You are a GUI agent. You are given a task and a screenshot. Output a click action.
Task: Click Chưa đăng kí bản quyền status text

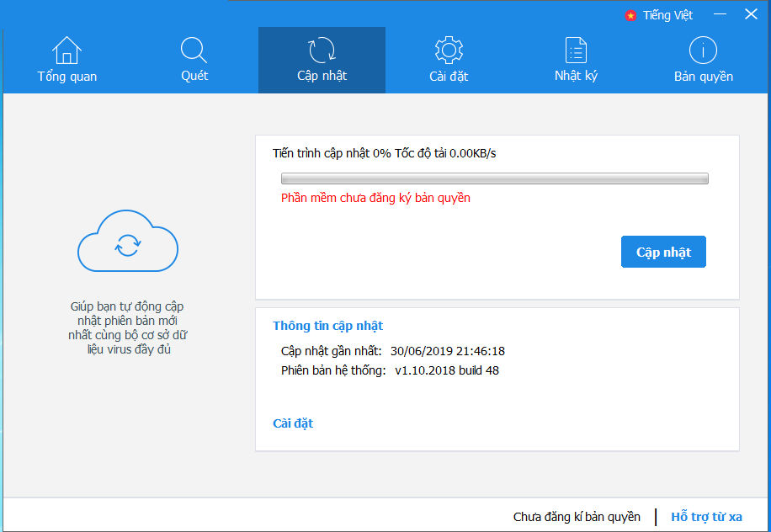coord(577,517)
